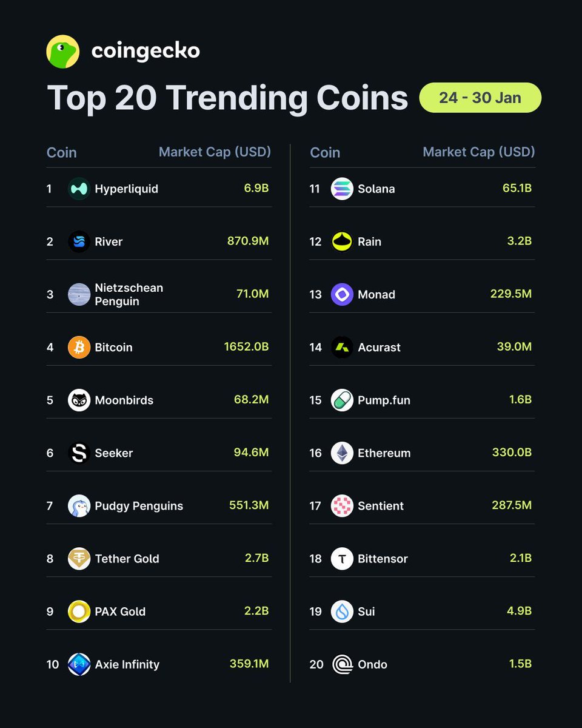Click the left Market Cap (USD) header

tap(215, 152)
